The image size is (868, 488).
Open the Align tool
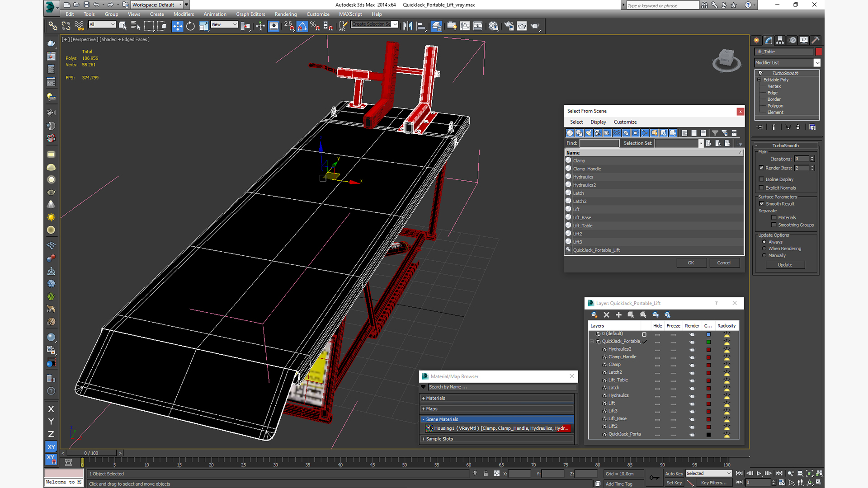tap(421, 26)
